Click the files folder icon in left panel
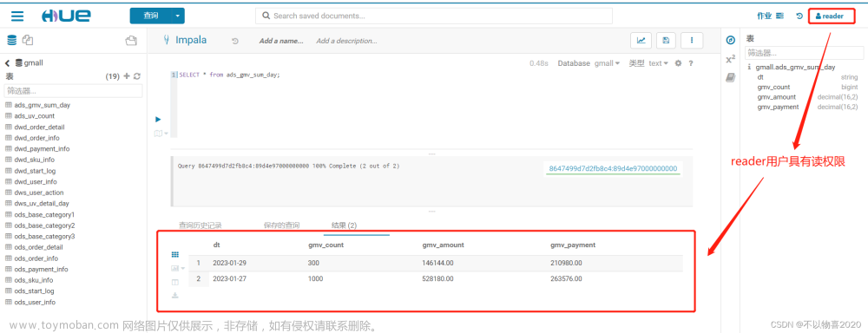Image resolution: width=868 pixels, height=333 pixels. 131,40
